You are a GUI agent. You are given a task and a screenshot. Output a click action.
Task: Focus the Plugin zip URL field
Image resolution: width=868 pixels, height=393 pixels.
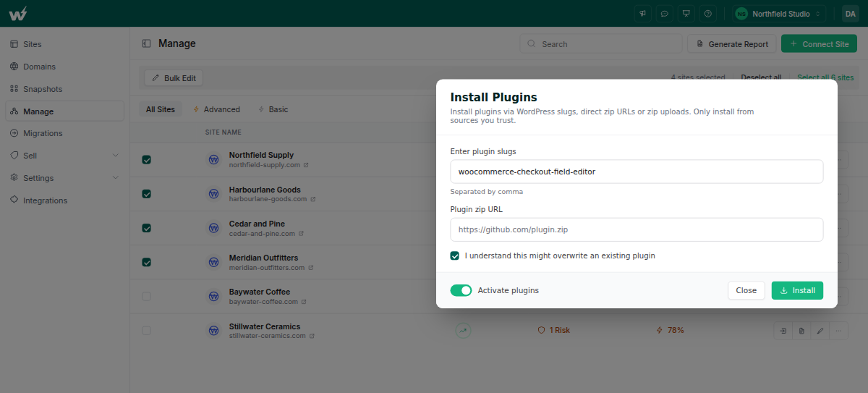click(x=637, y=229)
